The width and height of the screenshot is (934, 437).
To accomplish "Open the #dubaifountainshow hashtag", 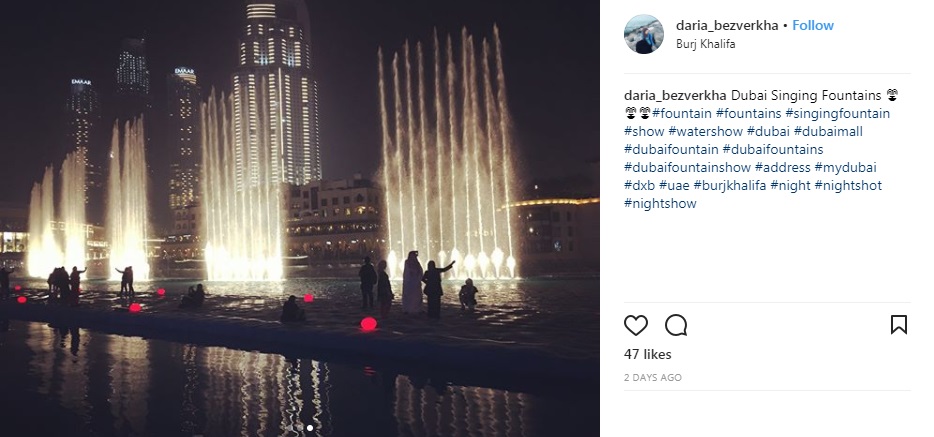I will click(x=687, y=167).
